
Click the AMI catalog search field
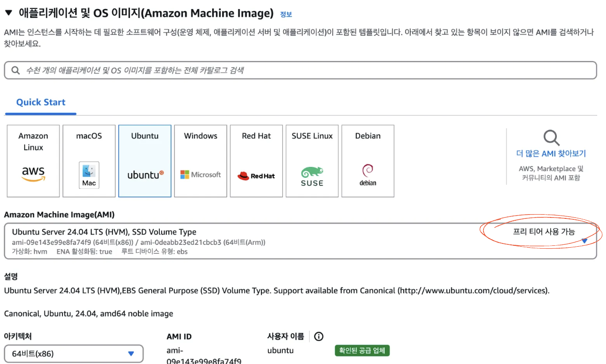tap(301, 70)
